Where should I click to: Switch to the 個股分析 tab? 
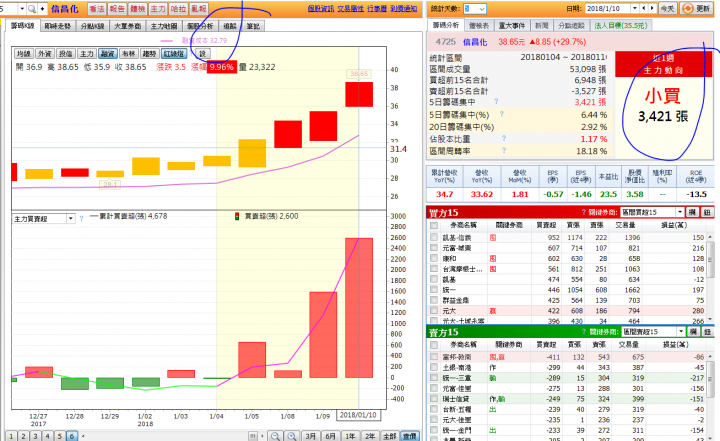coord(200,26)
